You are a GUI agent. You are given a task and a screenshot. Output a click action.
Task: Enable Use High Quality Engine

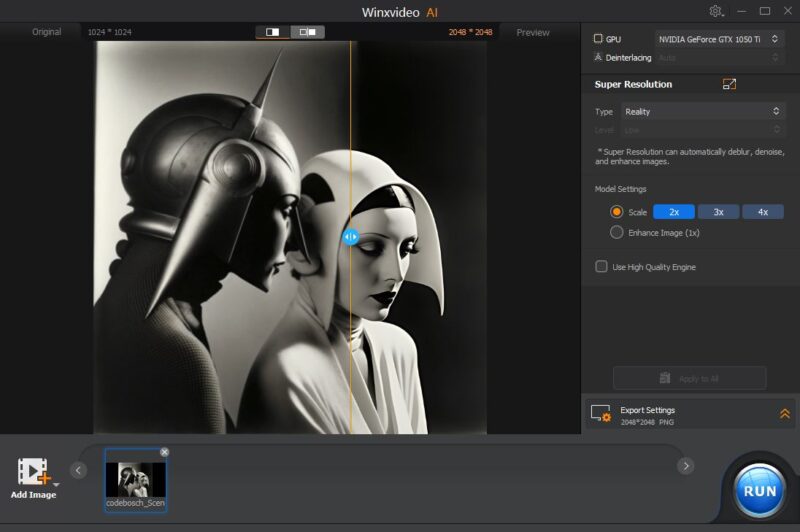[x=602, y=267]
